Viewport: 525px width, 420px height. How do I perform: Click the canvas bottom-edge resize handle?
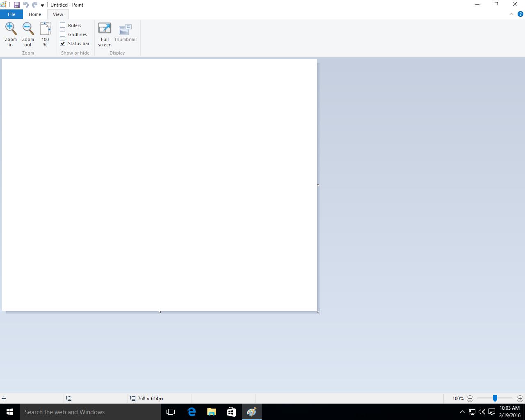[x=160, y=312]
